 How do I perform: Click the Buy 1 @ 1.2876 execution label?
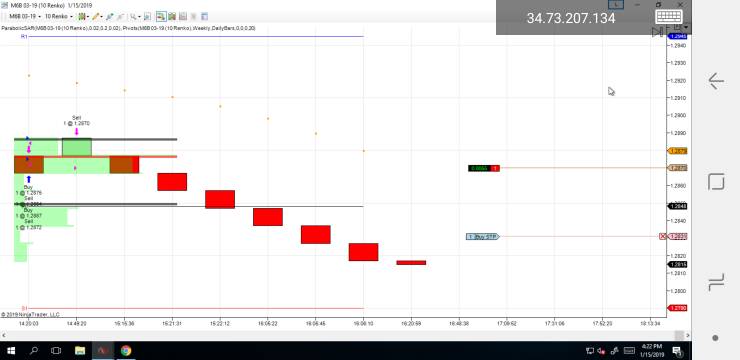point(28,190)
